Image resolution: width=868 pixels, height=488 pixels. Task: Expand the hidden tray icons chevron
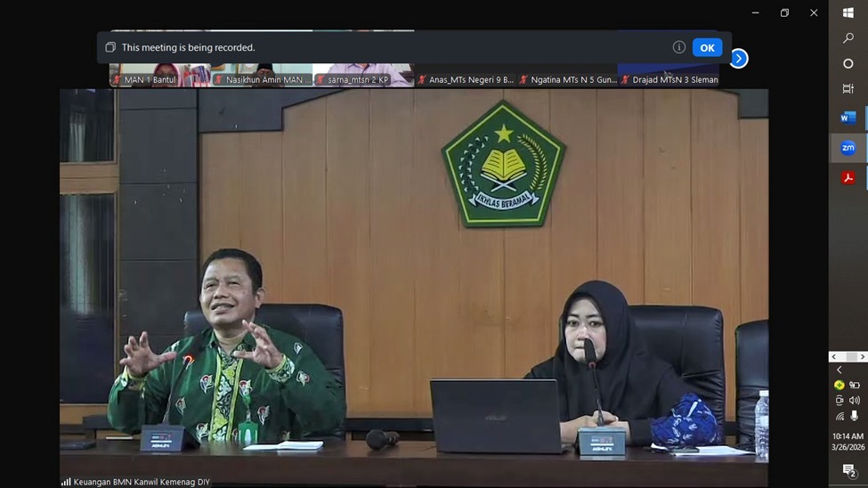point(839,370)
